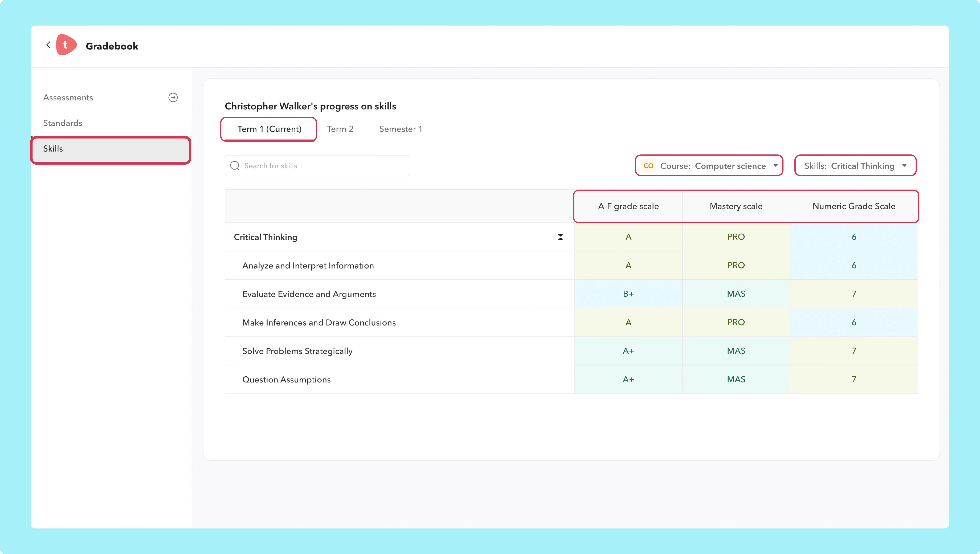
Task: Click the back arrow next to Gradebook
Action: pos(49,45)
